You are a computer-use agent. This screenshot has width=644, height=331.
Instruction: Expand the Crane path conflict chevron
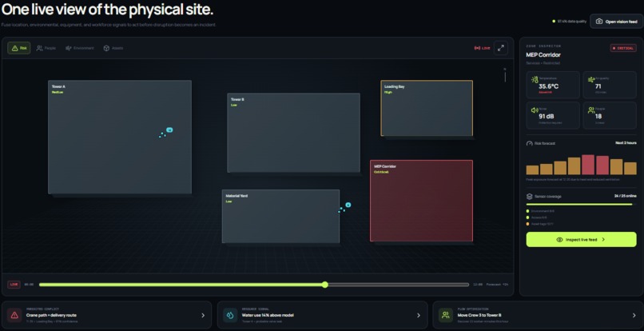(203, 315)
